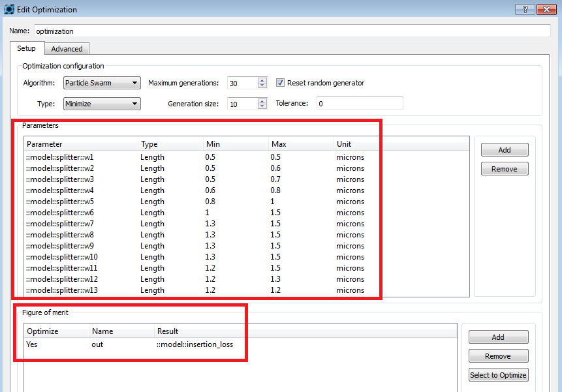Uncheck the Reset random generator checkbox
The image size is (562, 392).
(280, 82)
